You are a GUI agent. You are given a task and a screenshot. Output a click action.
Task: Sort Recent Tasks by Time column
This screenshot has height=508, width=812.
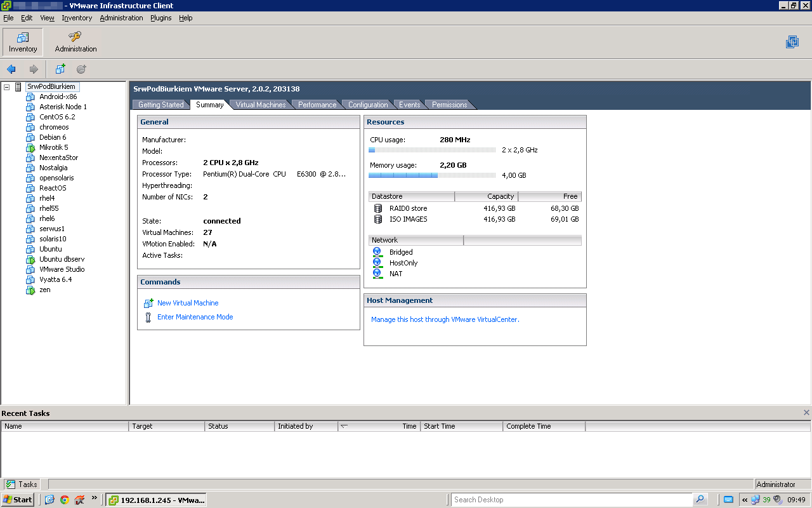(379, 426)
